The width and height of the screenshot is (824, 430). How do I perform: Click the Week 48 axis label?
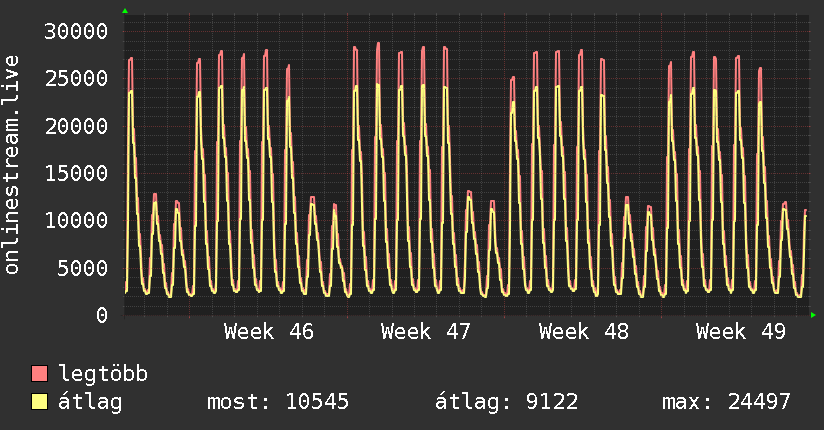click(x=583, y=331)
